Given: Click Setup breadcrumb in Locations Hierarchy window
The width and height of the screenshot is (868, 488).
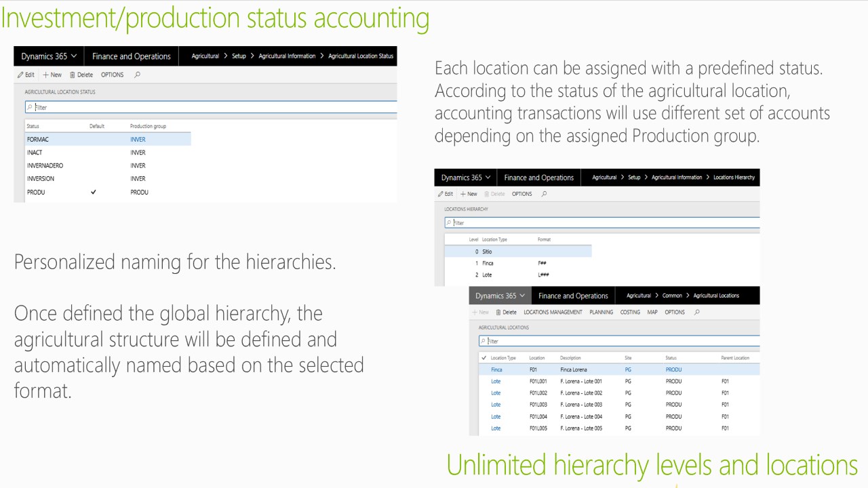Looking at the screenshot, I should pos(634,178).
